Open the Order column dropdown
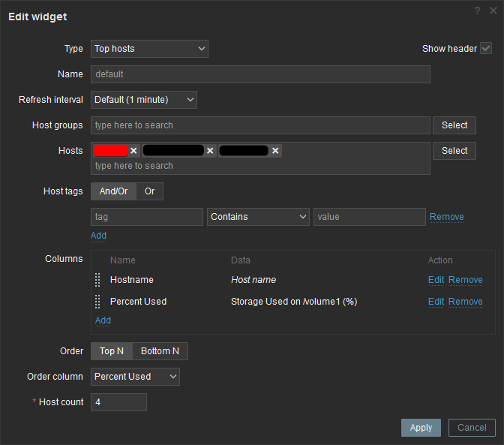Screen dimensions: 504x445 pos(135,377)
